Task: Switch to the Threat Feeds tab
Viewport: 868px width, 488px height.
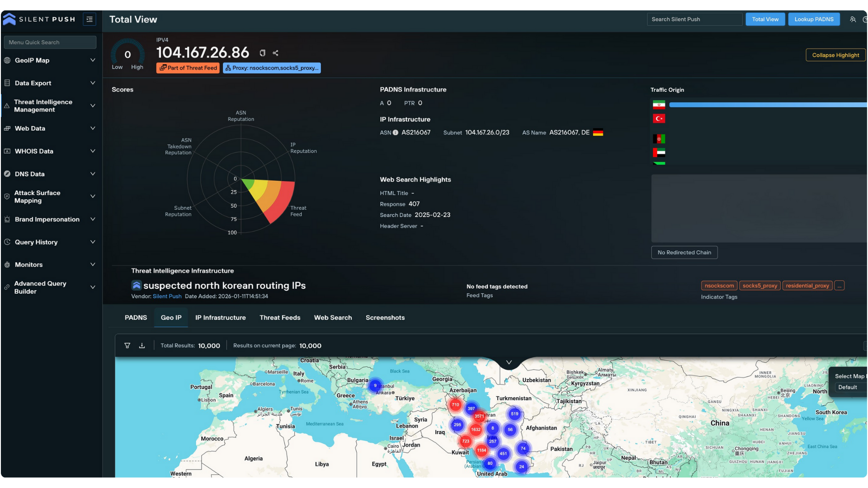Action: 280,318
